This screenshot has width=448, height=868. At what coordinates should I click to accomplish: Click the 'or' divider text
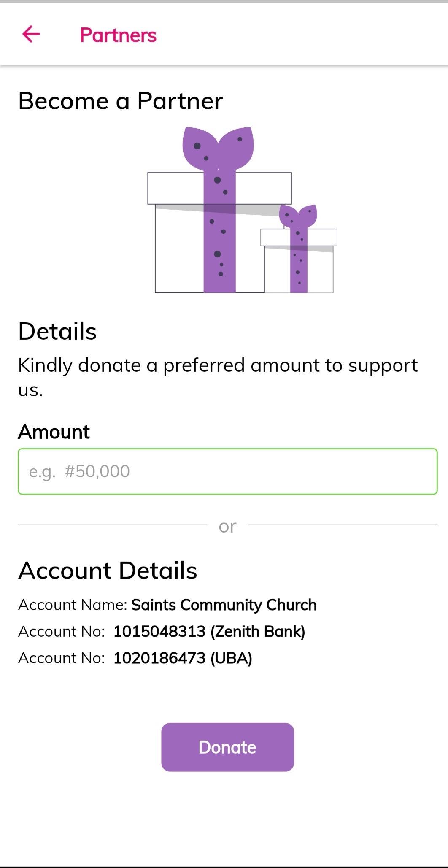pos(227,526)
